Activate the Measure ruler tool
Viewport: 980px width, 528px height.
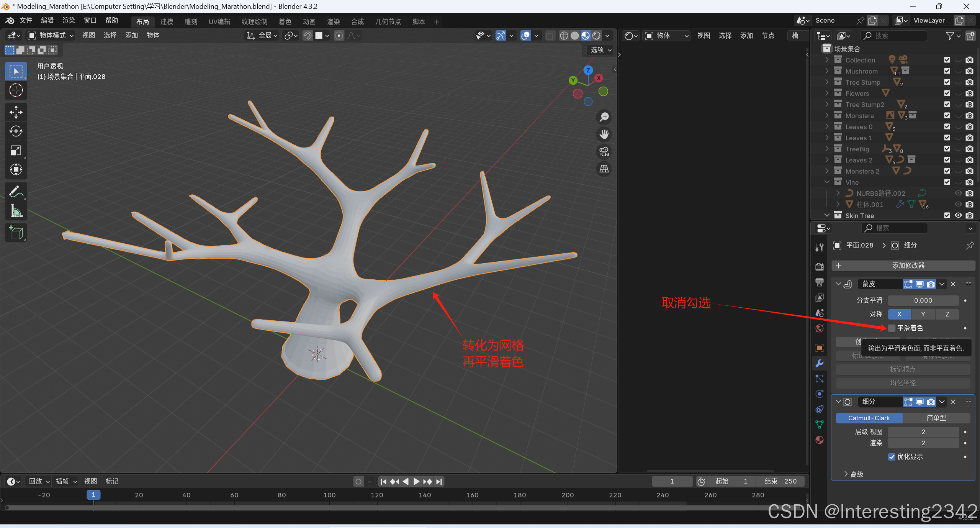[16, 211]
